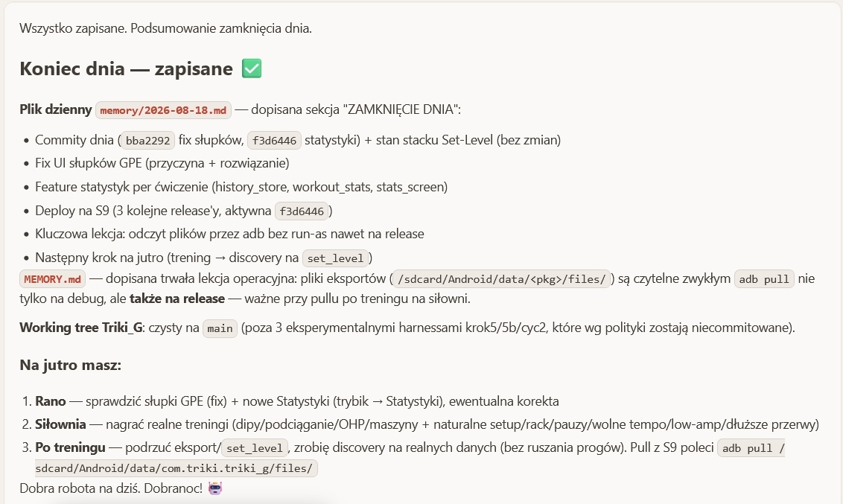Image resolution: width=843 pixels, height=504 pixels.
Task: Click the bold Rano list item label
Action: coord(51,401)
